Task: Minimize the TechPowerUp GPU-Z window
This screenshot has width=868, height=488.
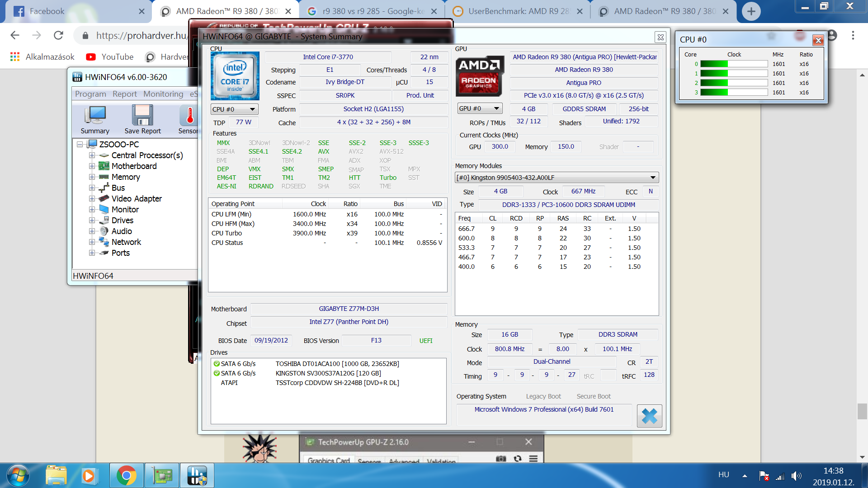Action: click(472, 442)
